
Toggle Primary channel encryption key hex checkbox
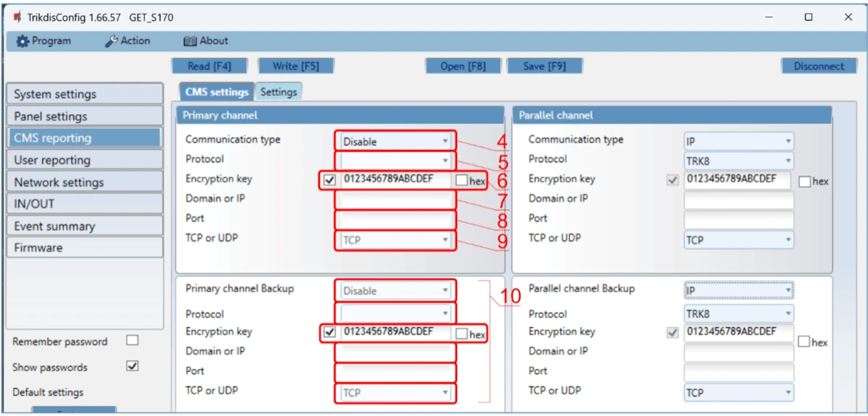(461, 181)
